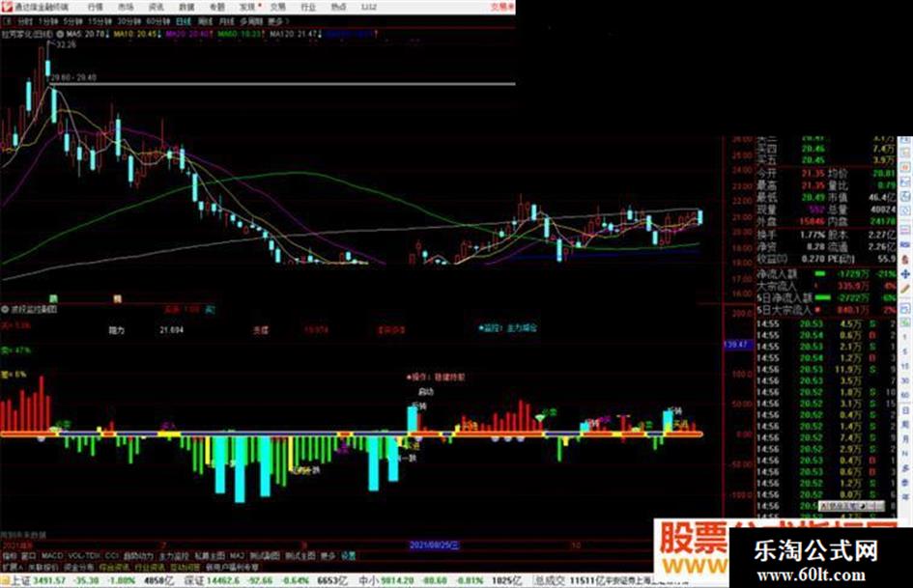This screenshot has height=588, width=913.
Task: Select the 测试副图 indicator tab
Action: [x=265, y=556]
